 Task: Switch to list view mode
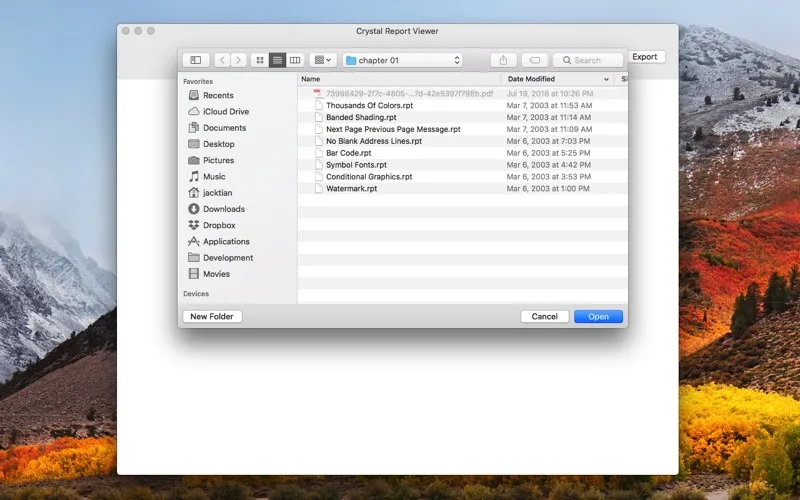point(277,60)
